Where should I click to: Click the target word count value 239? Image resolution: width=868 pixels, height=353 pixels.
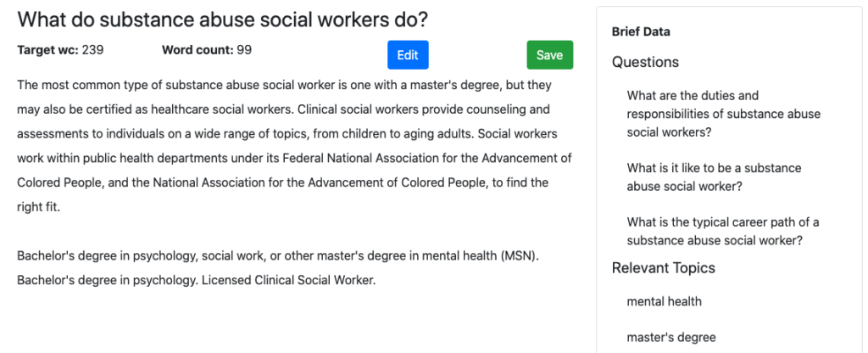pos(92,50)
